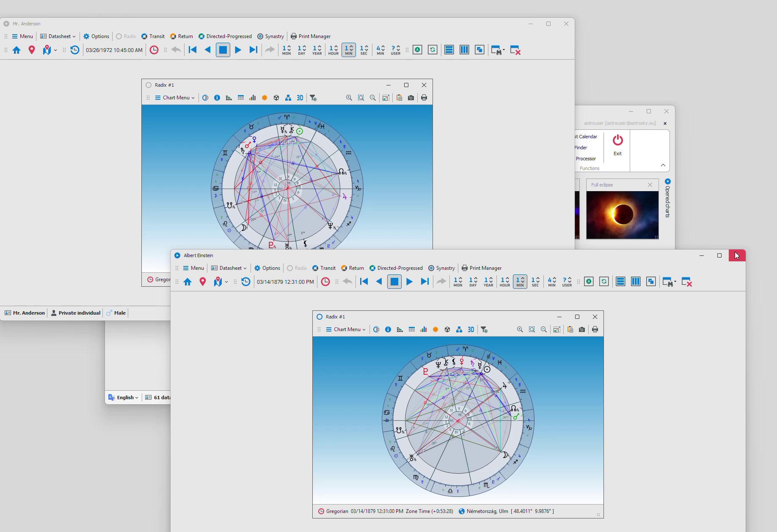Click the camera icon in Mr. Anderson's Radix toolbar
Viewport: 777px width, 532px height.
click(411, 98)
